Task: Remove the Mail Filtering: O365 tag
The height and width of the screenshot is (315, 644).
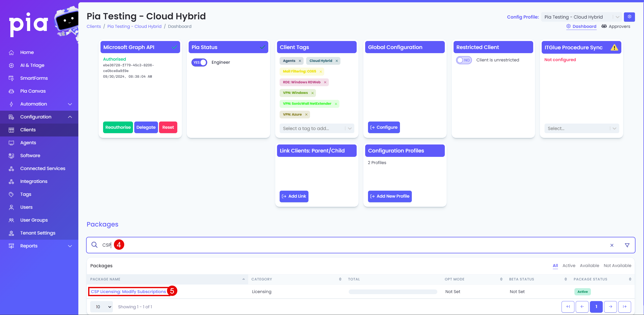Action: click(321, 71)
